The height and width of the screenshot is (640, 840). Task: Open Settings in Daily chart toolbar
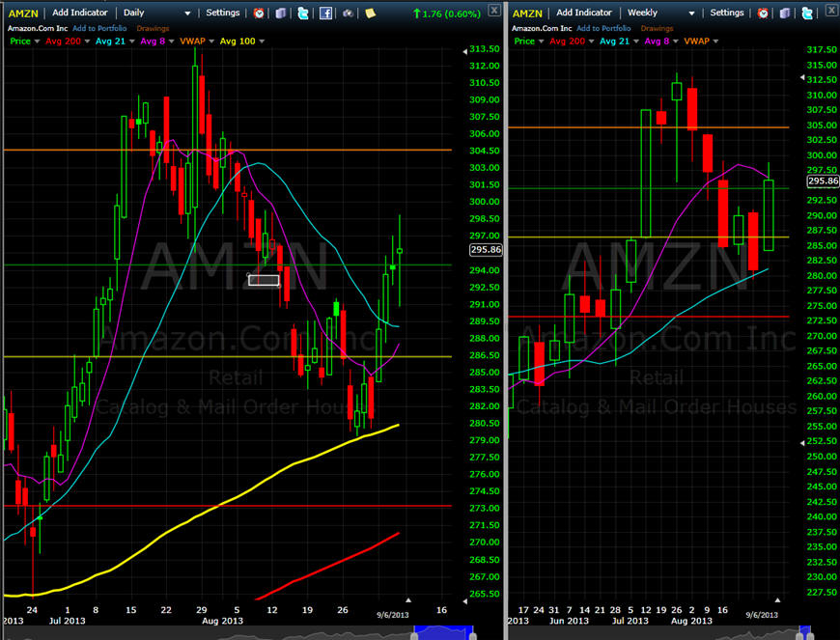[x=223, y=13]
